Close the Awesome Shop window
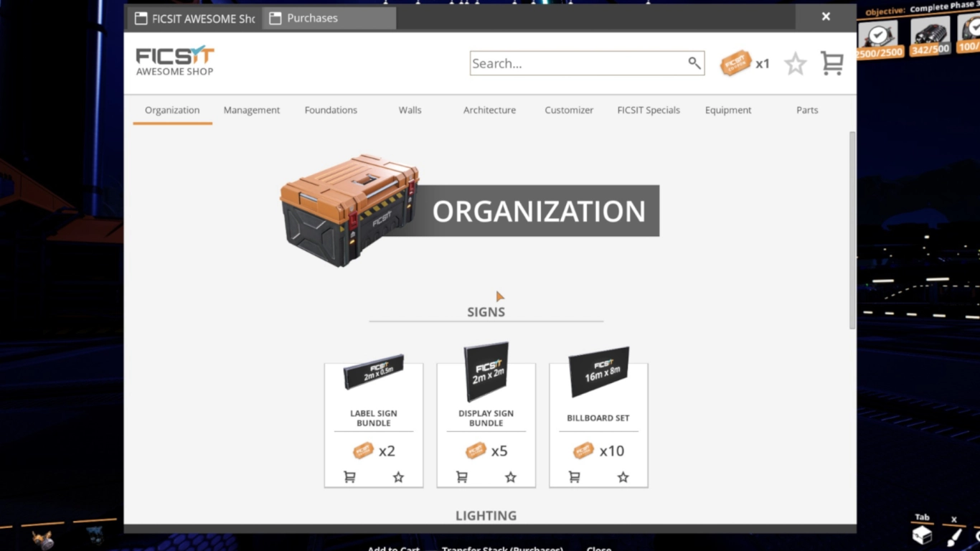The width and height of the screenshot is (980, 551). coord(826,17)
